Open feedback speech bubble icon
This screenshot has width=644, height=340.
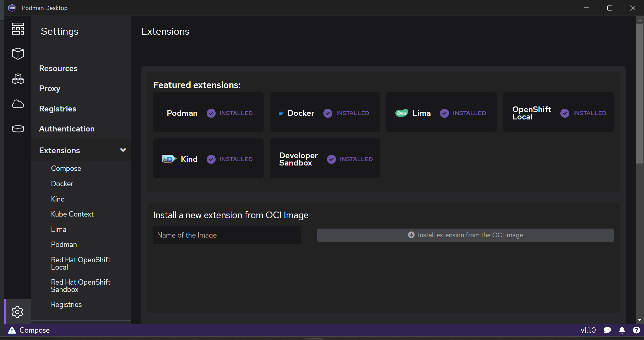pyautogui.click(x=607, y=330)
